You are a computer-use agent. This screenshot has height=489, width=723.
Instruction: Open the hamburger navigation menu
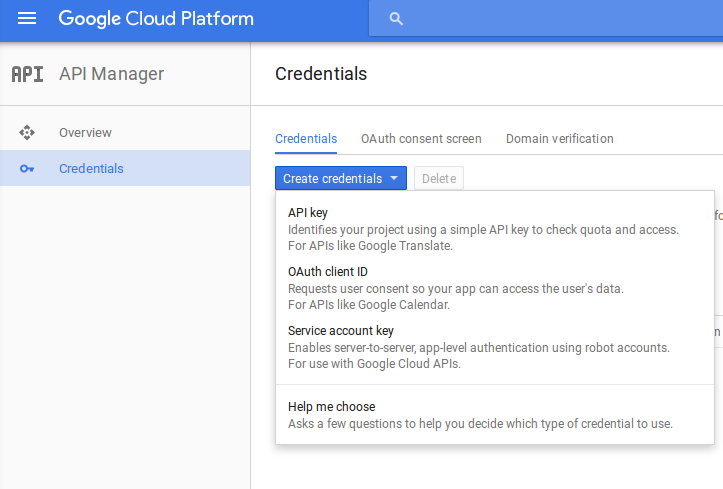(27, 18)
